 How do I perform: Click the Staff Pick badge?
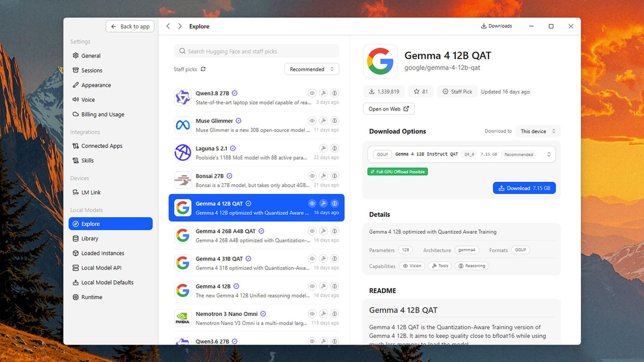(x=457, y=92)
